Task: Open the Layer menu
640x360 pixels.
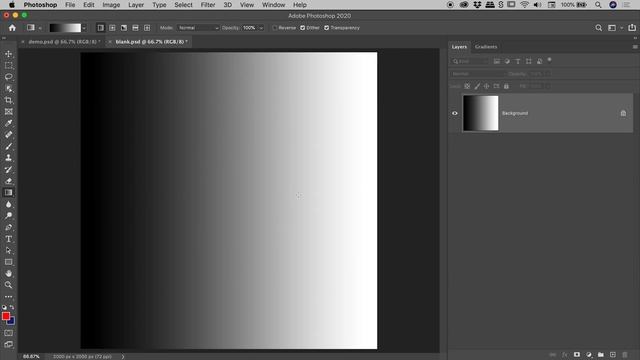Action: click(136, 5)
